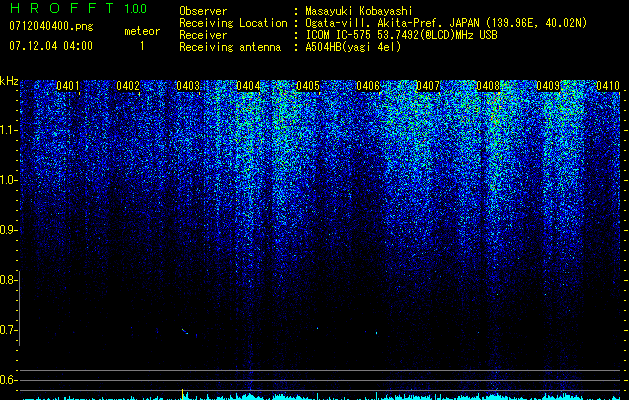The width and height of the screenshot is (629, 400).
Task: Click the 0408 time marker
Action: [x=488, y=86]
